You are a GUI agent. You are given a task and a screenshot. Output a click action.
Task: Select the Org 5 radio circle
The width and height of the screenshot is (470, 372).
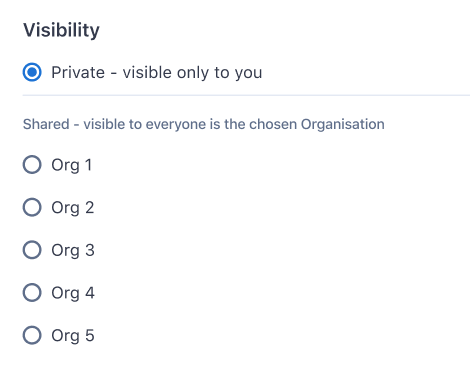point(32,335)
